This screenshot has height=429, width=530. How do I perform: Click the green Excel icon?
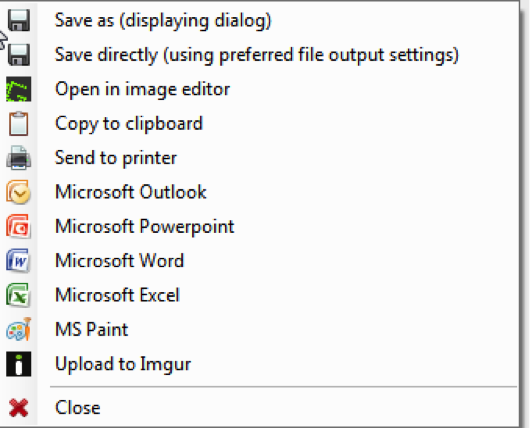click(18, 295)
